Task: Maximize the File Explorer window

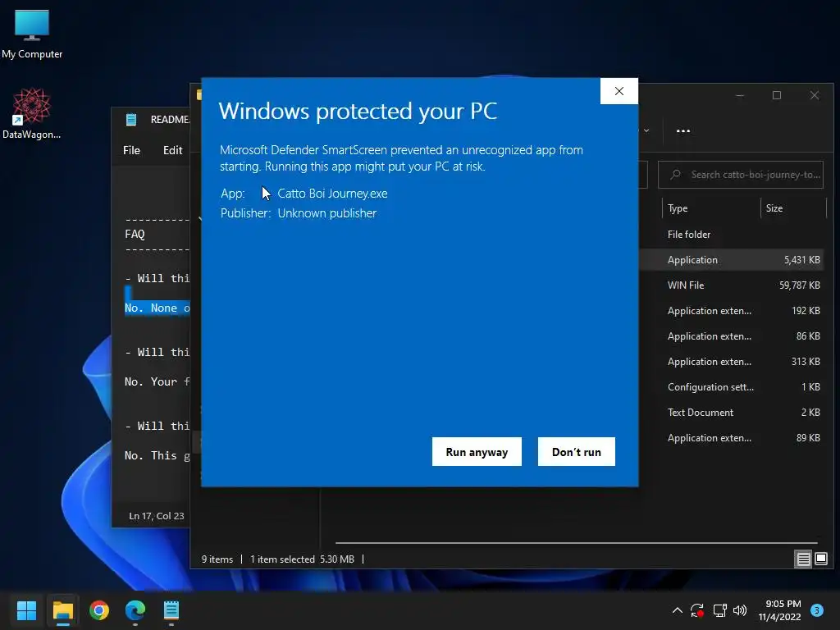Action: [x=777, y=95]
